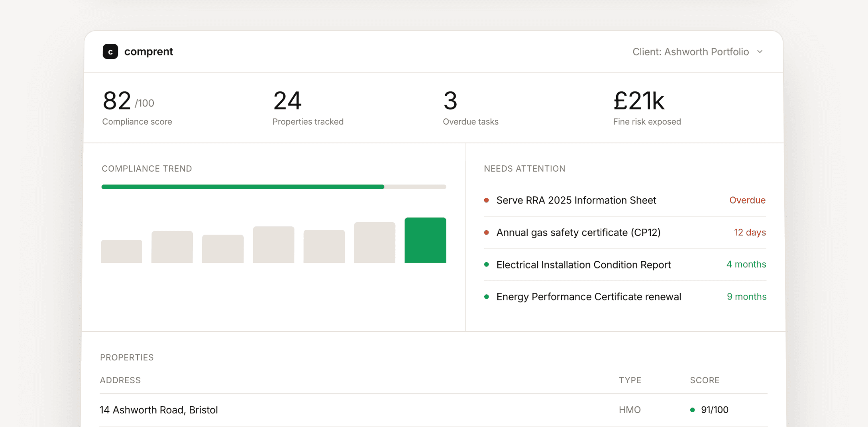Click the Overdue status label

(x=747, y=200)
